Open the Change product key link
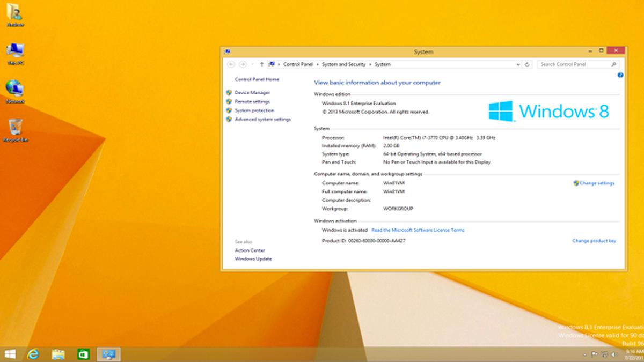This screenshot has height=362, width=644. click(x=594, y=241)
